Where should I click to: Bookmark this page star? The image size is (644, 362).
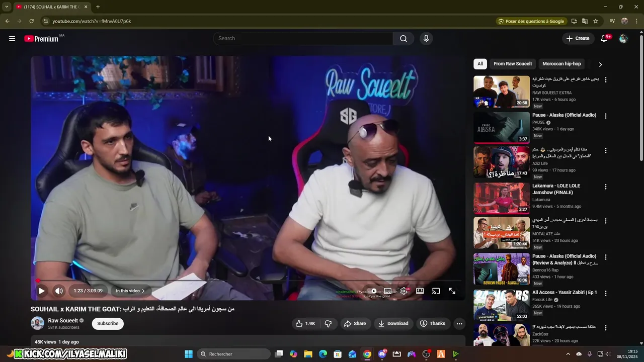(x=596, y=21)
